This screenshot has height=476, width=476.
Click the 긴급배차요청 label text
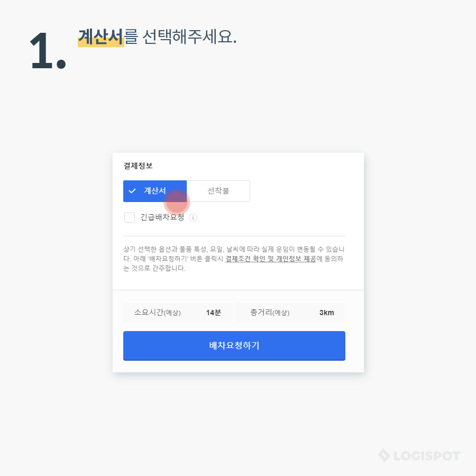click(x=162, y=217)
